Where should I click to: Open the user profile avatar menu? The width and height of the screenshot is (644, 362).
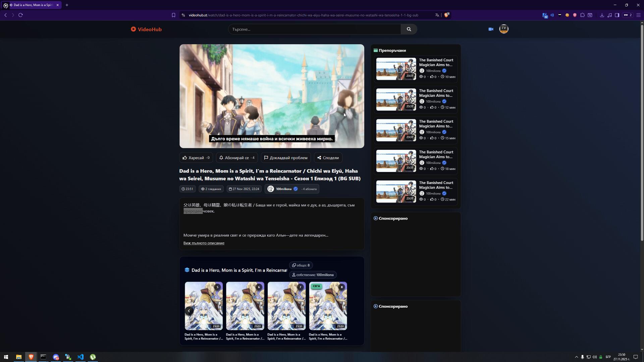(x=503, y=29)
